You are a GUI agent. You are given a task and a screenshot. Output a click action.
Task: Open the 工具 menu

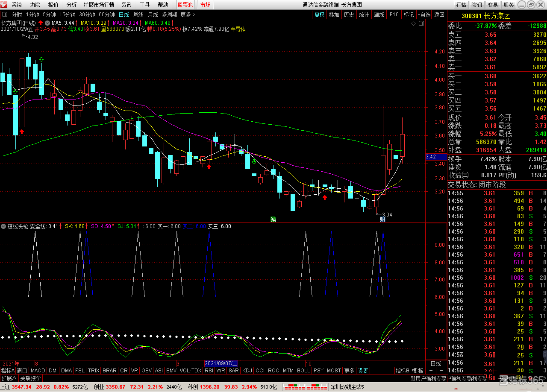click(145, 5)
